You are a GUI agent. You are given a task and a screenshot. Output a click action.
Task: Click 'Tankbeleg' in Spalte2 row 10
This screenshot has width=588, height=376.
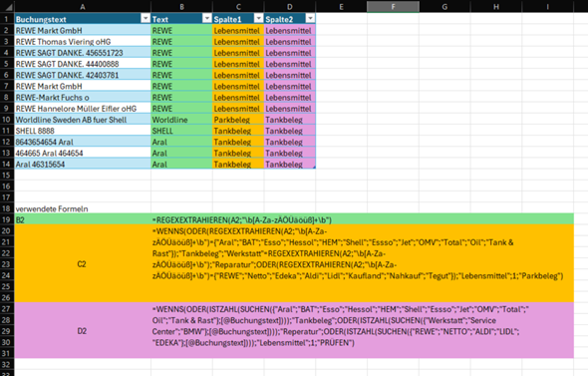[x=289, y=120]
